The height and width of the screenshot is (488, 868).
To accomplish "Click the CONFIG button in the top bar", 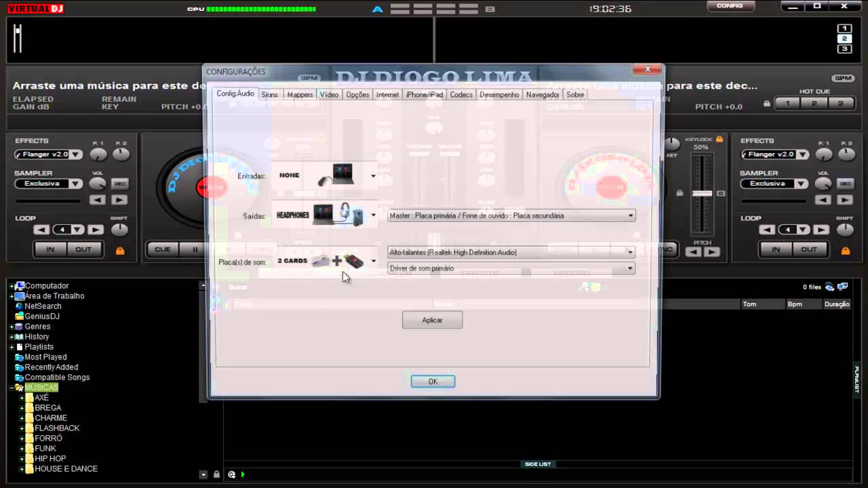I will (x=730, y=5).
